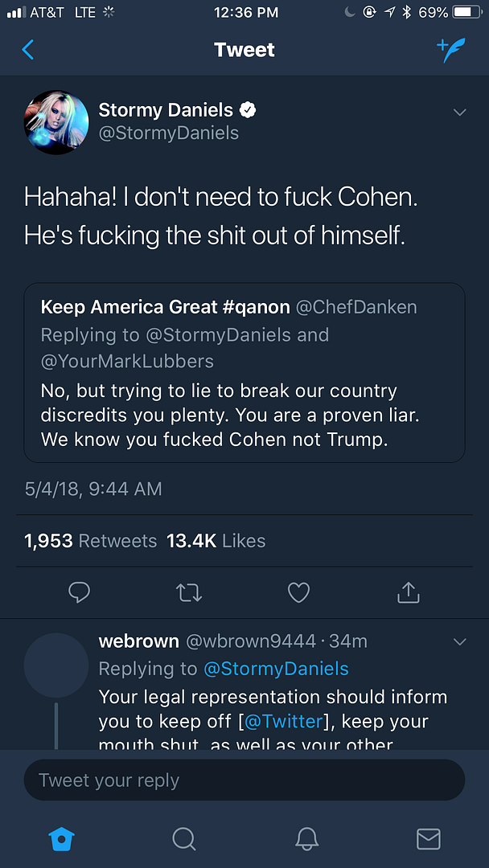Reply to the tweet via the speech bubble icon

[x=79, y=593]
